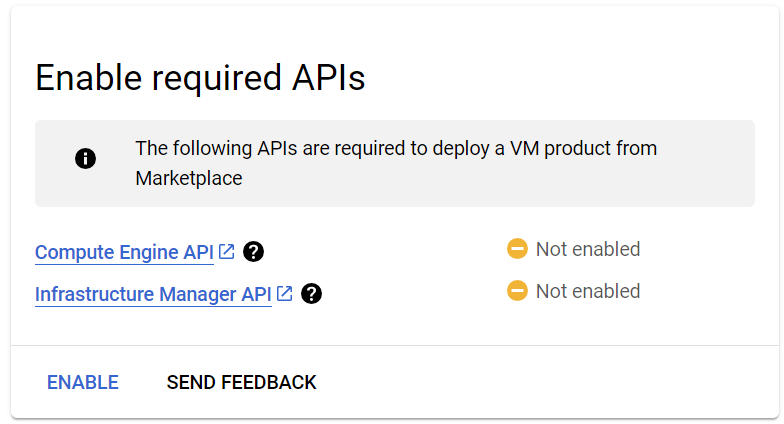Open the Infrastructure Manager API link
The height and width of the screenshot is (424, 784).
click(153, 294)
